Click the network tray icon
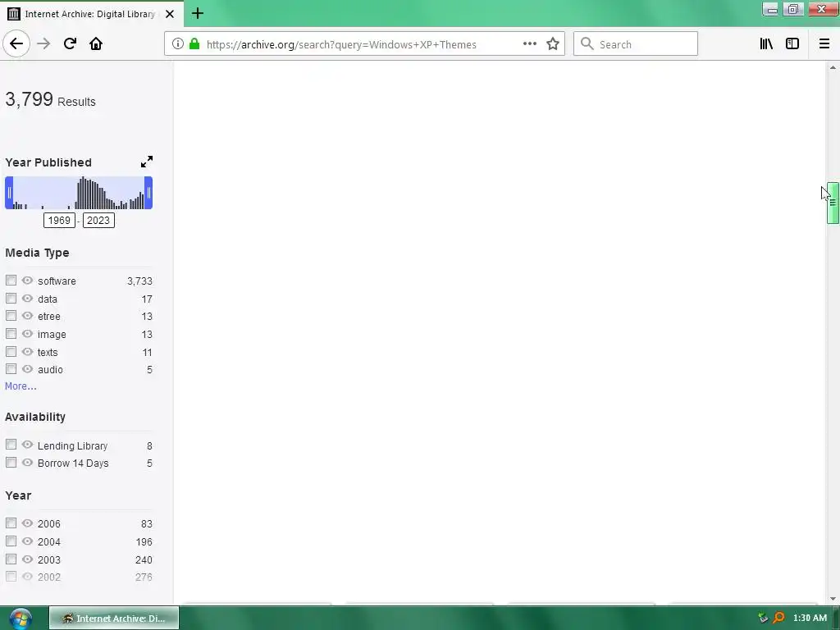This screenshot has width=840, height=630. 763,619
